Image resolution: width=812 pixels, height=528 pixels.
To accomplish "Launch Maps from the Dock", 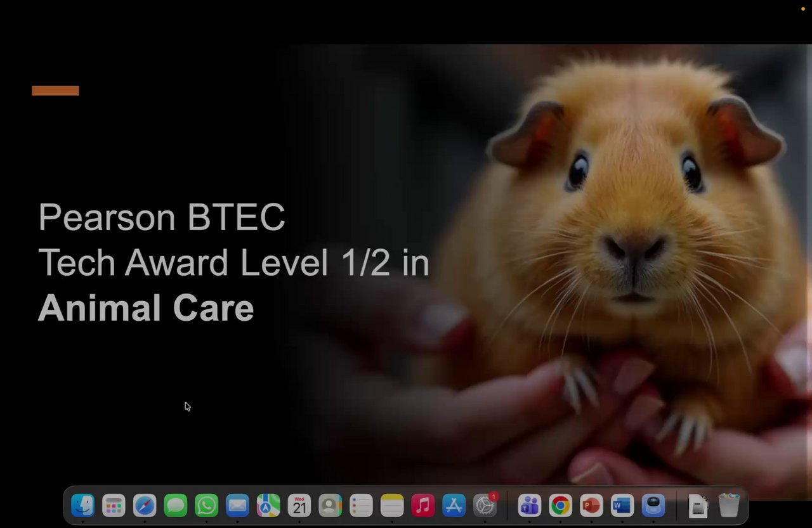I will (x=268, y=505).
